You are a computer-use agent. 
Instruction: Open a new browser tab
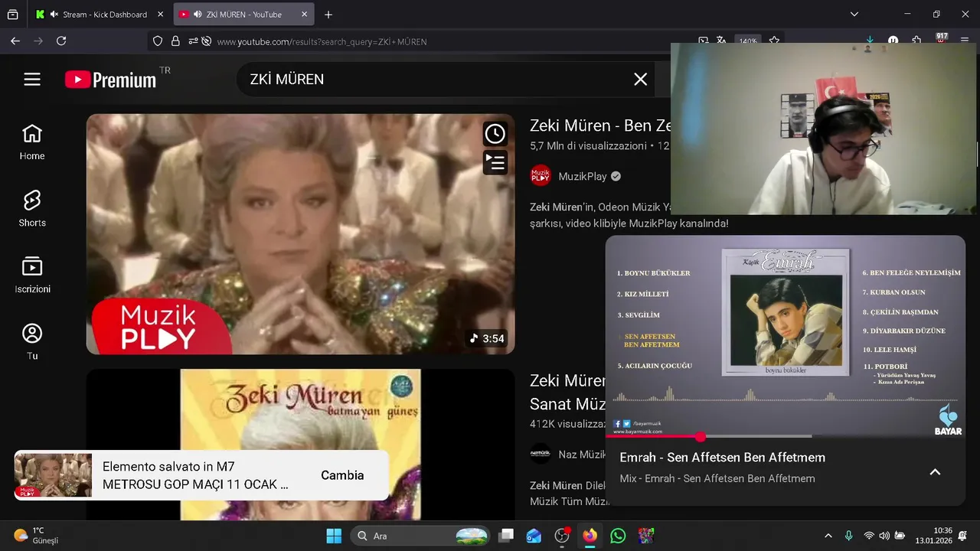(x=328, y=15)
